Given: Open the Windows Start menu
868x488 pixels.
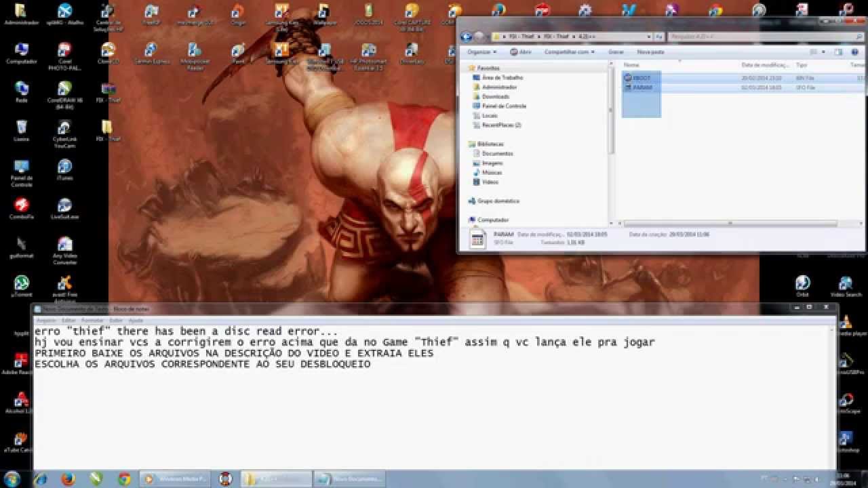Looking at the screenshot, I should (x=14, y=479).
